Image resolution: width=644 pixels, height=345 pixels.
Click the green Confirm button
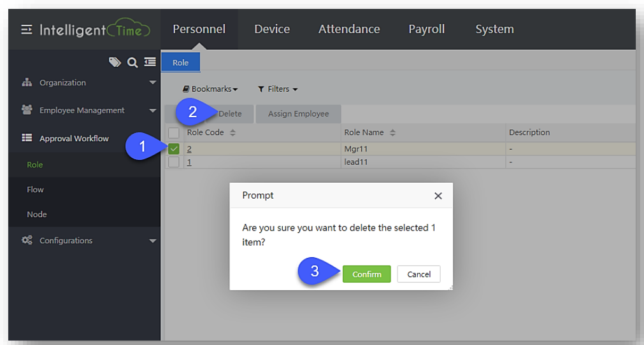pos(366,274)
